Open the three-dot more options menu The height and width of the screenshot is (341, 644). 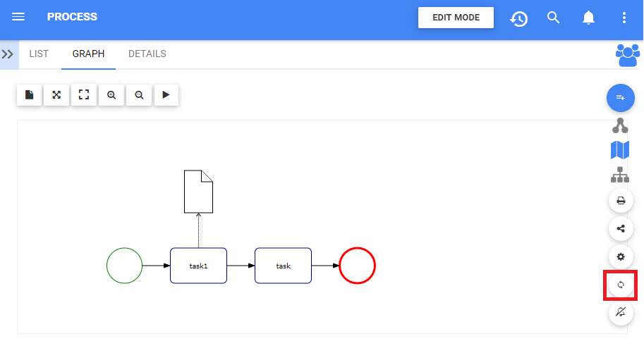623,18
